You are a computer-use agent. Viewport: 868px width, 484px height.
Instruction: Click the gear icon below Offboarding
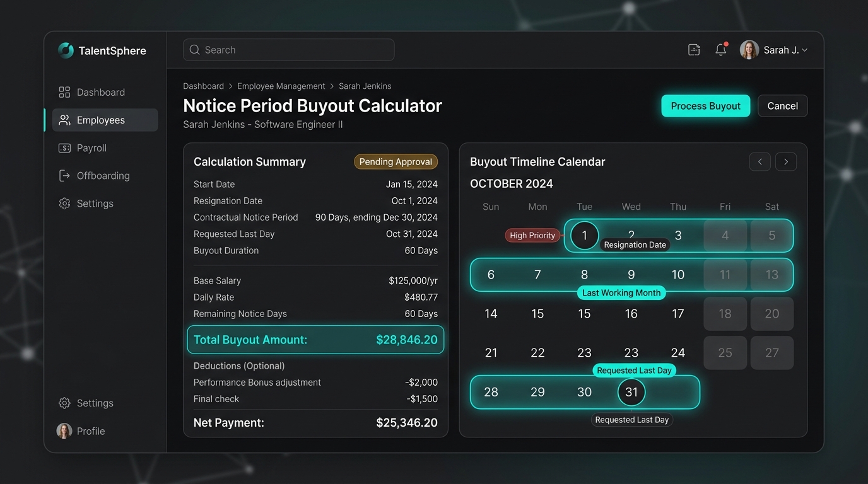point(64,204)
